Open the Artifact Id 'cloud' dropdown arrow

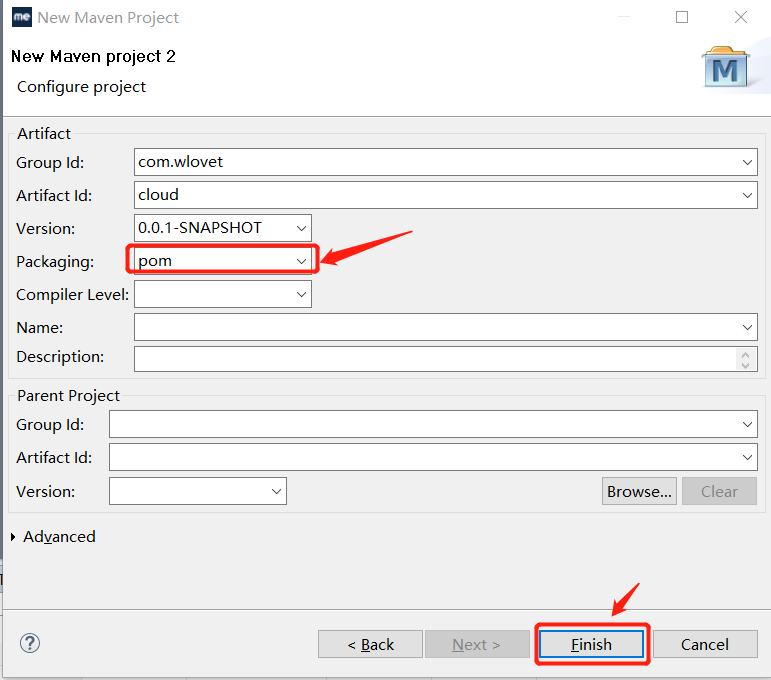point(747,195)
